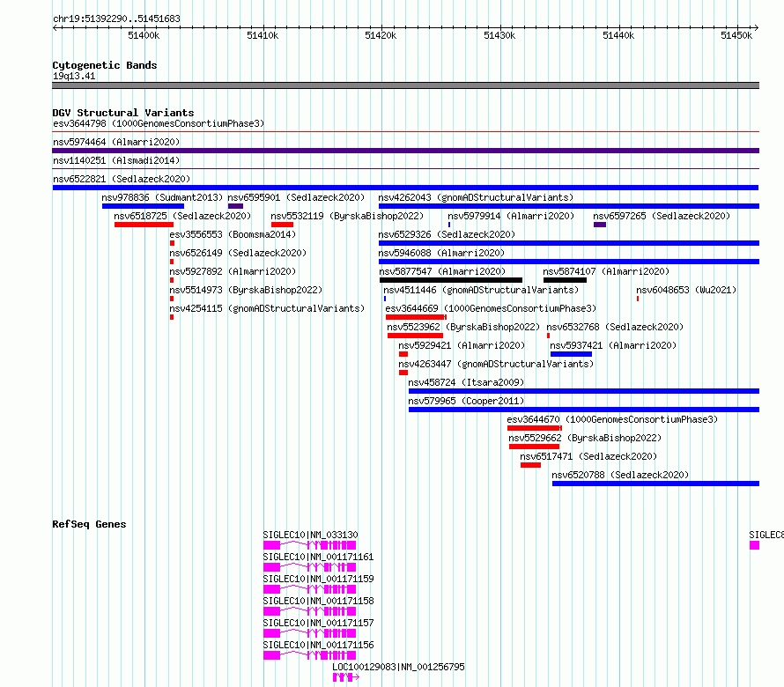Open nsv5979914 (Almarri2020) variant
Screen dimensions: 784x687
511,216
